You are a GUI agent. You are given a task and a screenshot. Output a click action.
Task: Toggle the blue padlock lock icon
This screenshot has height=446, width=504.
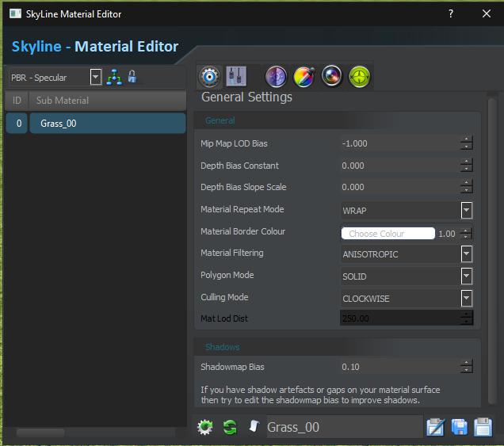(x=132, y=77)
